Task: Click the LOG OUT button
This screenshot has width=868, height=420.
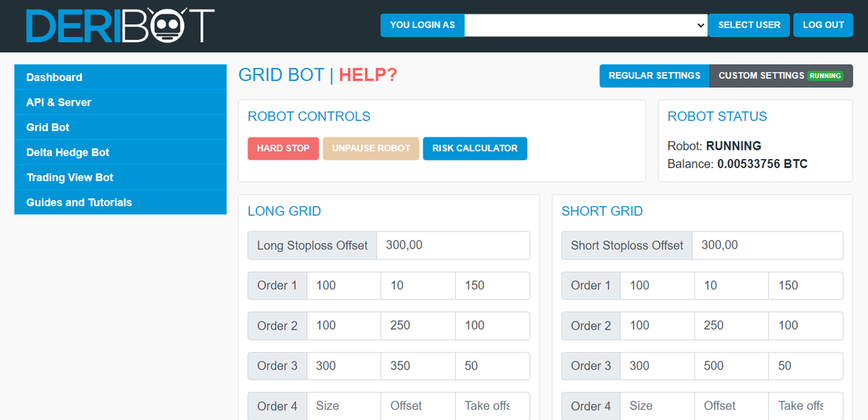Action: [823, 25]
